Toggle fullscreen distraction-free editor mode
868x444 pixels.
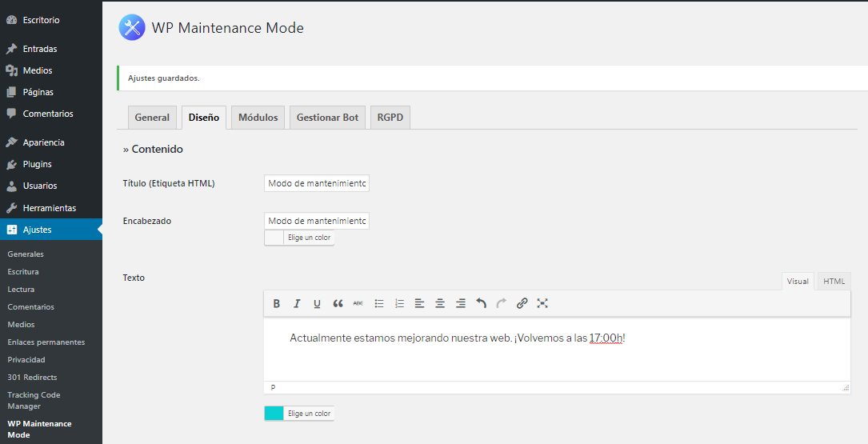542,303
